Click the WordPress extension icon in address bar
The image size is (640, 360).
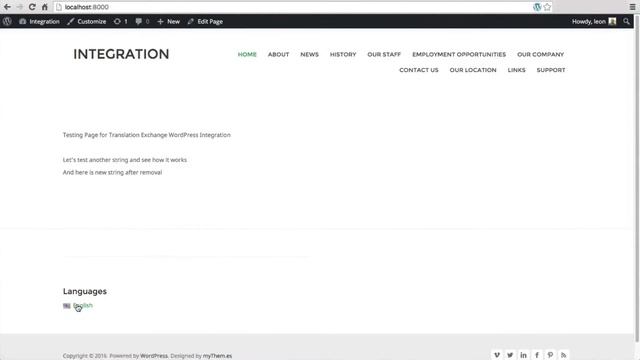[537, 7]
